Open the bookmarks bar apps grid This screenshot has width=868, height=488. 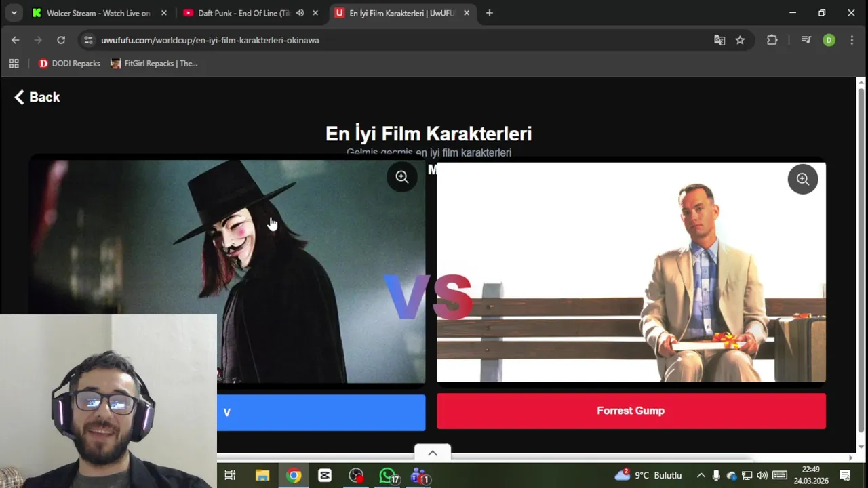14,63
